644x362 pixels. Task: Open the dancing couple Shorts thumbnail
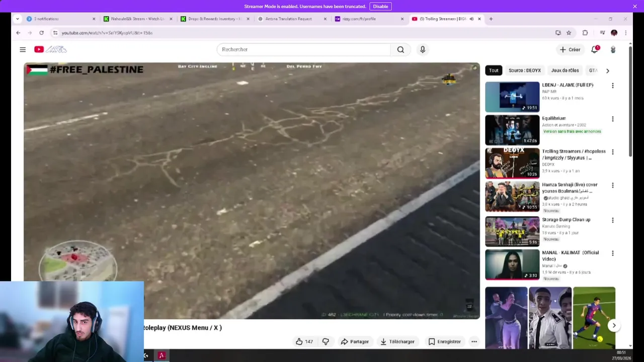(506, 318)
